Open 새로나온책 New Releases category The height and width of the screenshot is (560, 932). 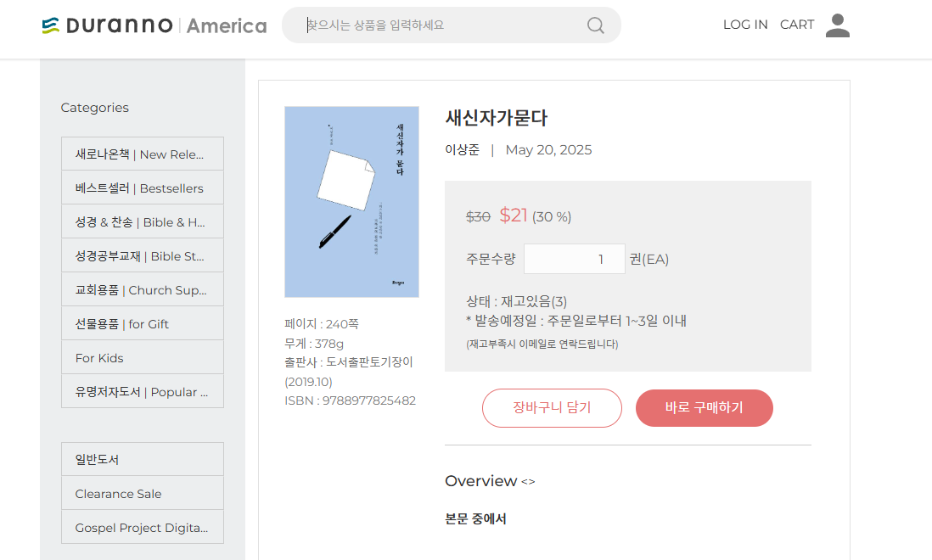point(143,154)
